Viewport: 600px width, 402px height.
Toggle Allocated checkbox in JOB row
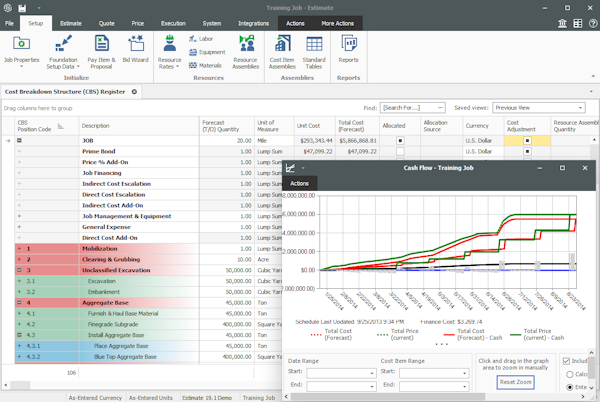click(400, 141)
